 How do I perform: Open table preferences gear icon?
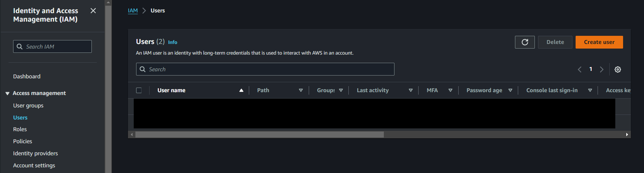tap(617, 69)
